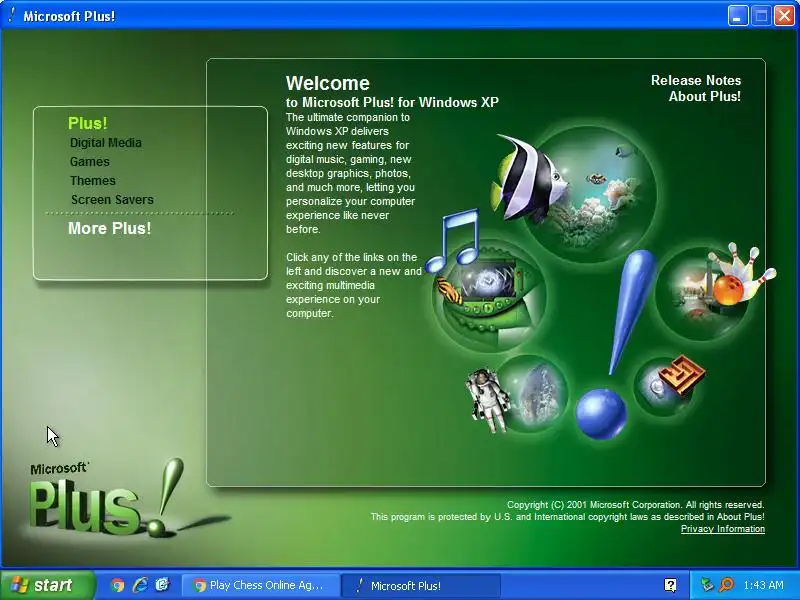Open the Themes section
Viewport: 800px width, 600px height.
coord(93,181)
